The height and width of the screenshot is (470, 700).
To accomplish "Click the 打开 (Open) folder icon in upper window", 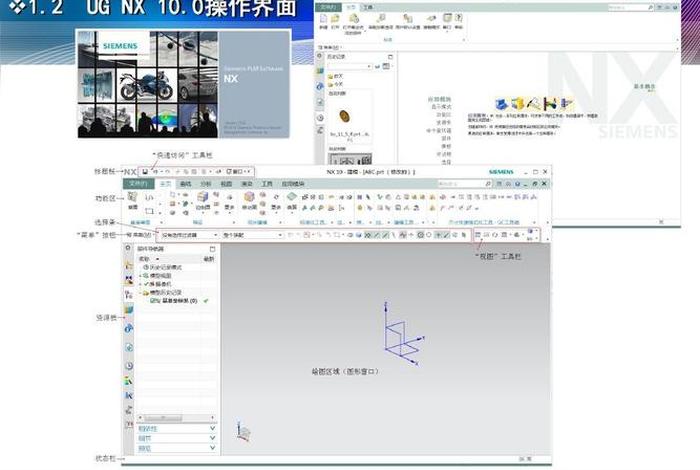I will pyautogui.click(x=337, y=18).
